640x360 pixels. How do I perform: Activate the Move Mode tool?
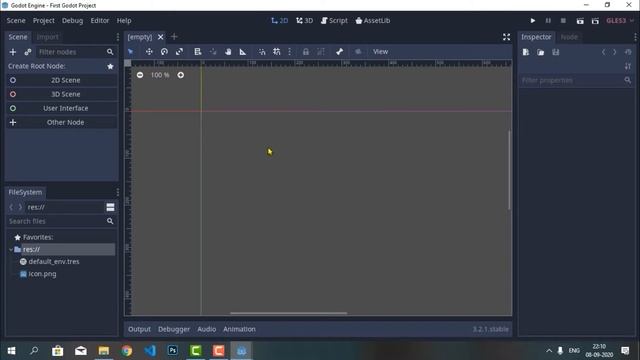(149, 52)
